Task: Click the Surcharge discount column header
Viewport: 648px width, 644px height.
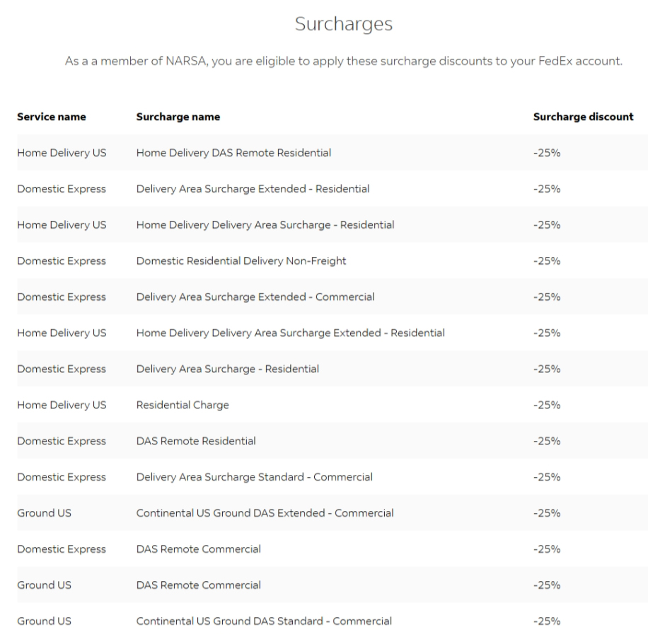Action: pyautogui.click(x=582, y=117)
